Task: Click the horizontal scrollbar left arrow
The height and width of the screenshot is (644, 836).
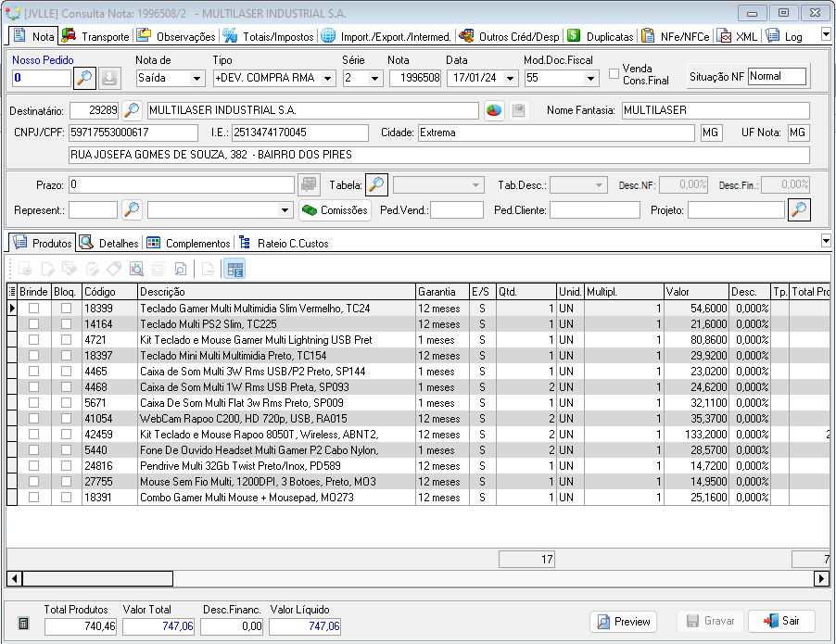Action: (15, 578)
